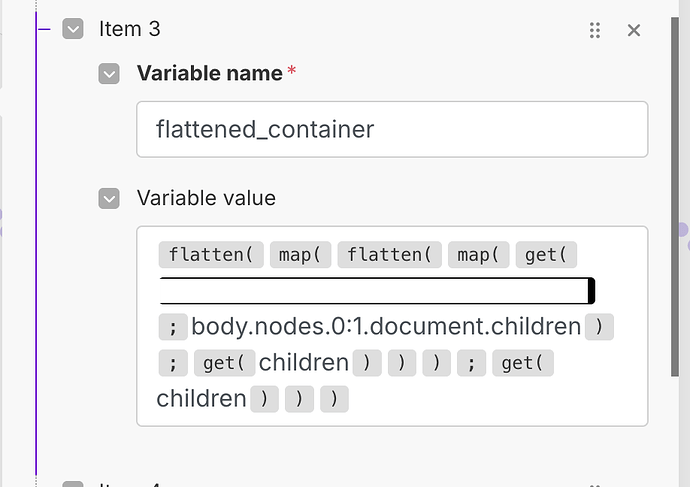Click the Variable name label
Viewport: 690px width, 487px height.
point(209,73)
